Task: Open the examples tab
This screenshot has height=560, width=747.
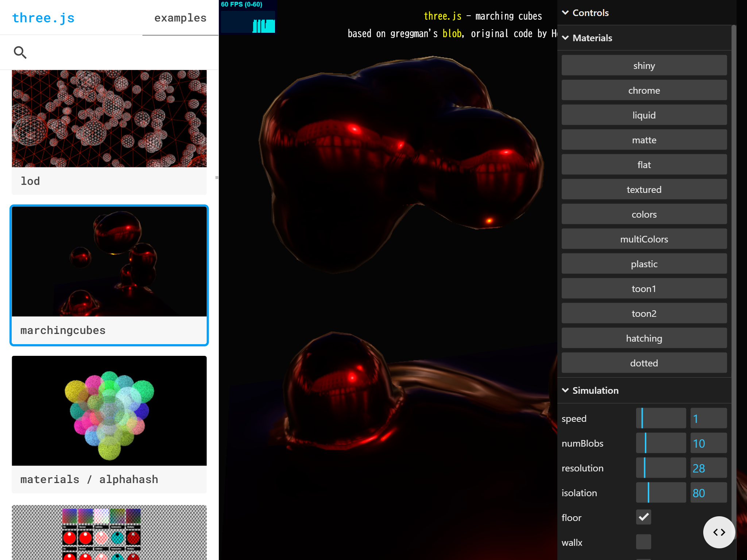Action: click(180, 18)
